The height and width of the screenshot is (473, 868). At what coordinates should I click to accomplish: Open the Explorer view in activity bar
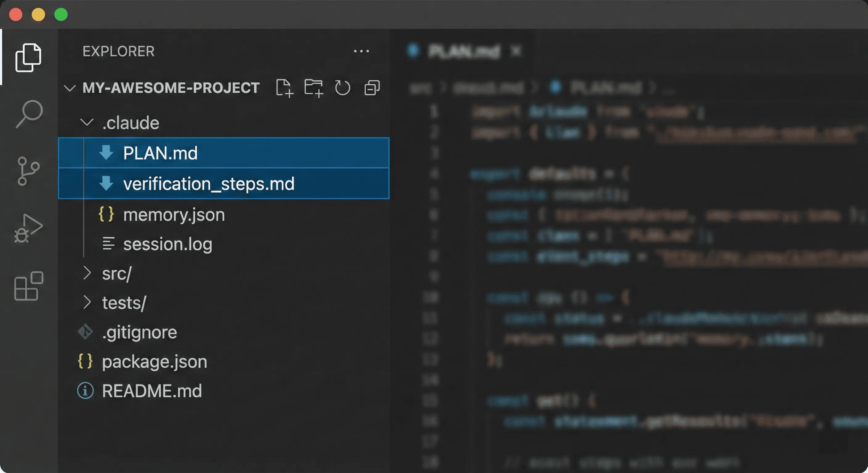[28, 58]
